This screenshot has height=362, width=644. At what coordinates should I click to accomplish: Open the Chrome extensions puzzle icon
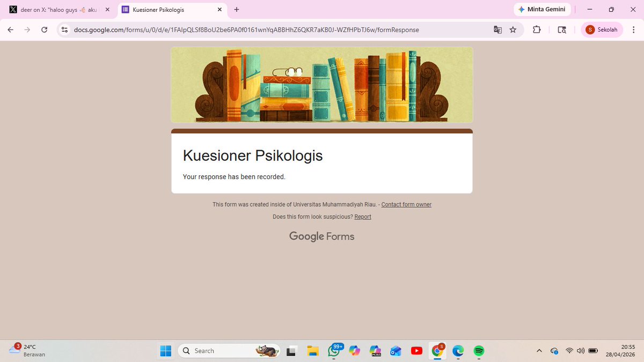click(537, 30)
